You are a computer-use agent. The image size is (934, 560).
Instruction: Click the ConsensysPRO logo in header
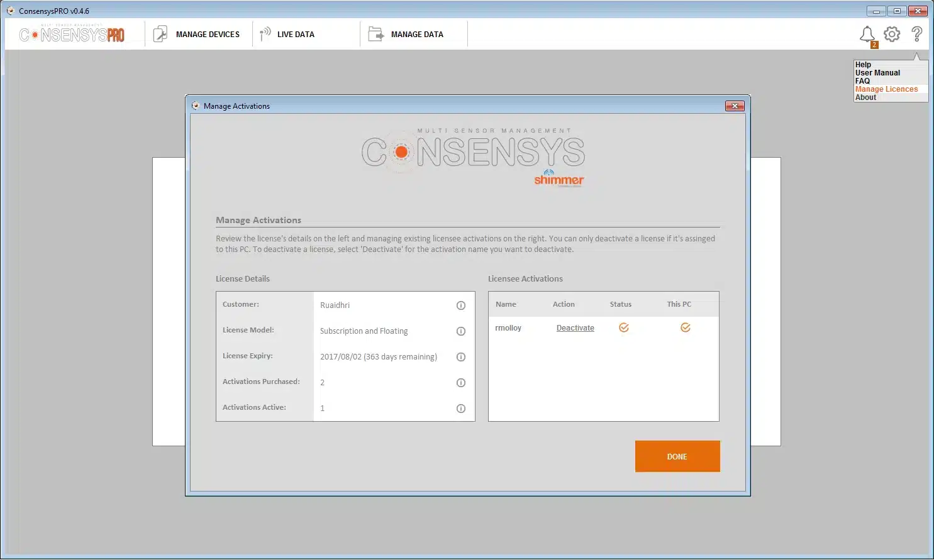pyautogui.click(x=72, y=35)
